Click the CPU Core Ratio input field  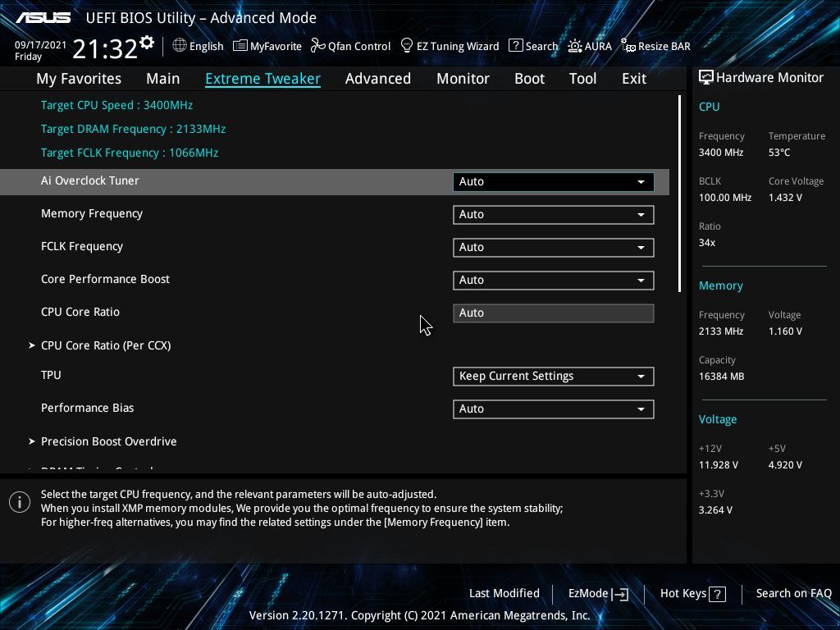pyautogui.click(x=554, y=313)
